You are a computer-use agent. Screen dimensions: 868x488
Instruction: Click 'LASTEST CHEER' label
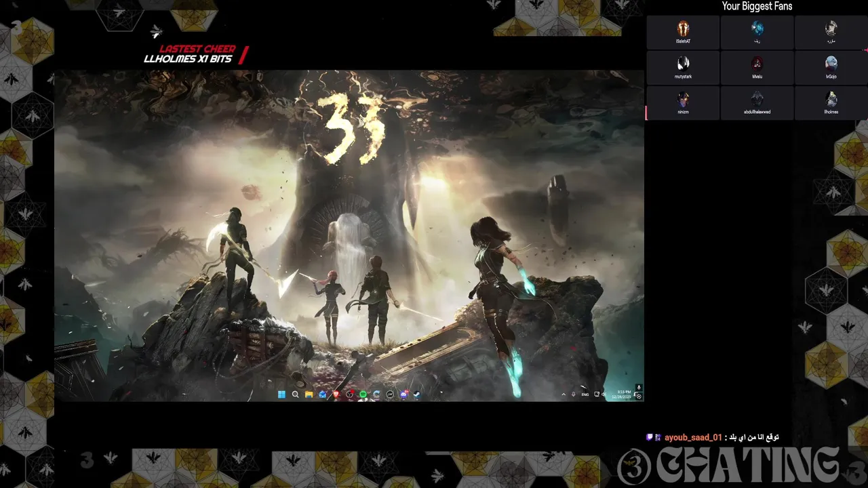[x=197, y=49]
